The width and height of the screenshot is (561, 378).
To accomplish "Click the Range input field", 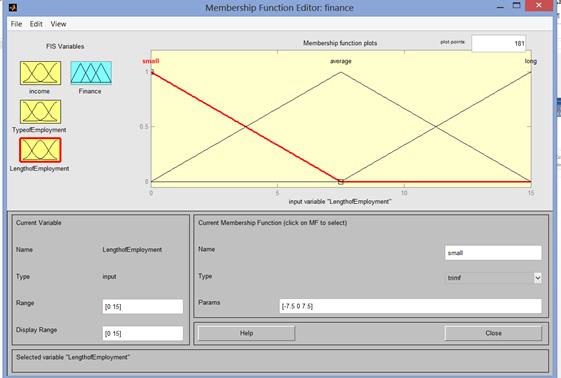I will (x=143, y=306).
